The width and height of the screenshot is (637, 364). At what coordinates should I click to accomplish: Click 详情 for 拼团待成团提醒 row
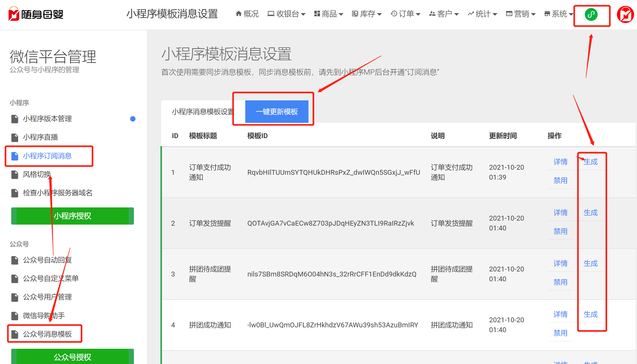pos(560,263)
